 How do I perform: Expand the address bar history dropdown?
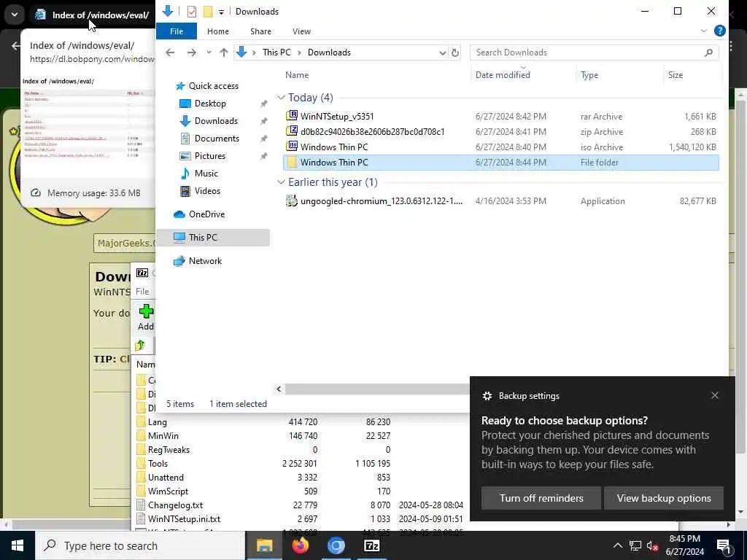(x=442, y=52)
